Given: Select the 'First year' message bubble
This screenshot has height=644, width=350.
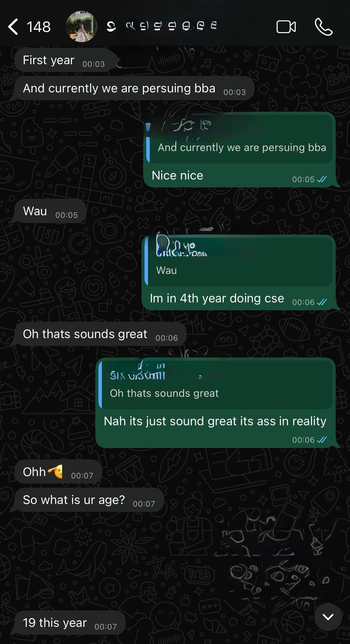Looking at the screenshot, I should tap(63, 60).
